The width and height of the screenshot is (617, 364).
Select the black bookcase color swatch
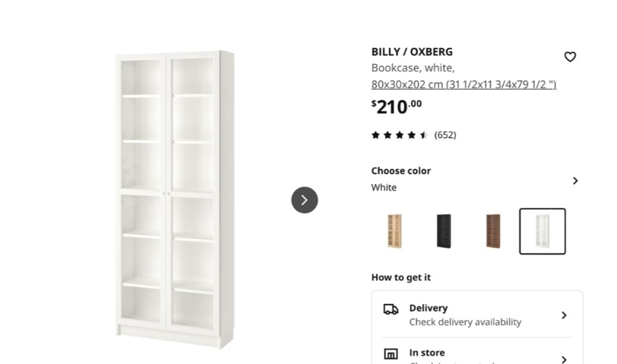pyautogui.click(x=444, y=231)
